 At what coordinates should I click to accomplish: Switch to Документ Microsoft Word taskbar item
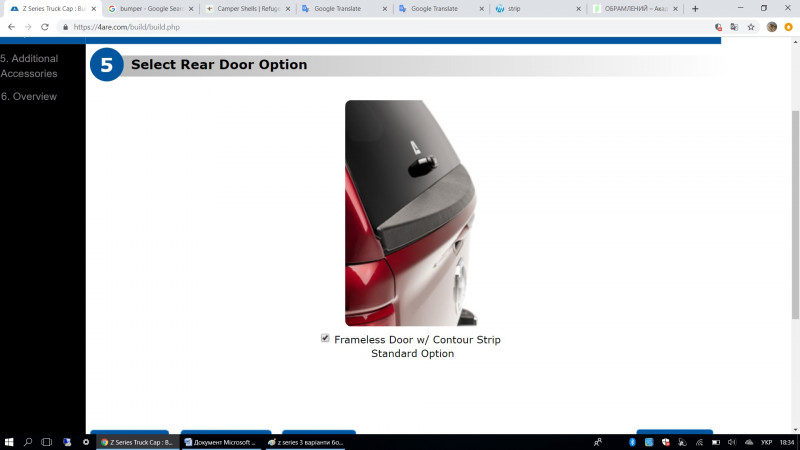(221, 442)
